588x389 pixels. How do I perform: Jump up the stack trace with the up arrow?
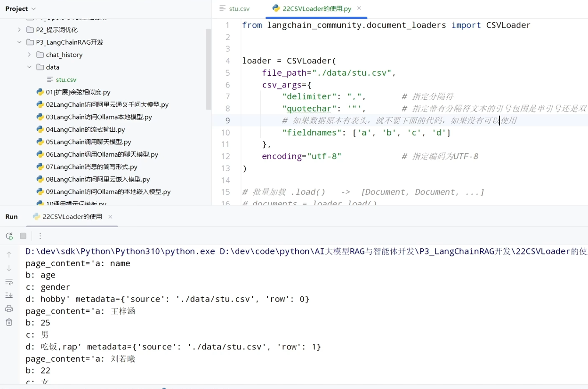coord(9,254)
